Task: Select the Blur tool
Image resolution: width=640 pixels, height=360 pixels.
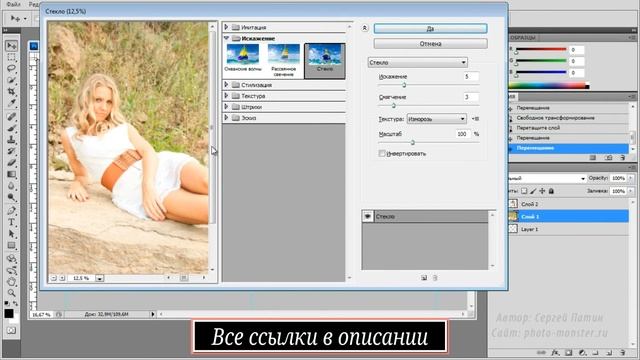Action: click(11, 186)
